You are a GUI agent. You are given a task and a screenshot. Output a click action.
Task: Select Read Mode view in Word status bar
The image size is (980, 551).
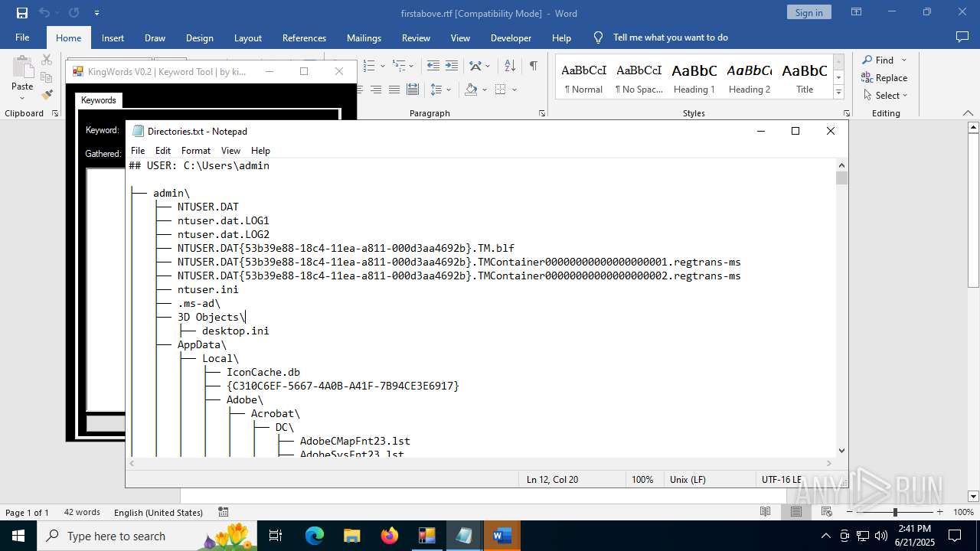click(765, 512)
